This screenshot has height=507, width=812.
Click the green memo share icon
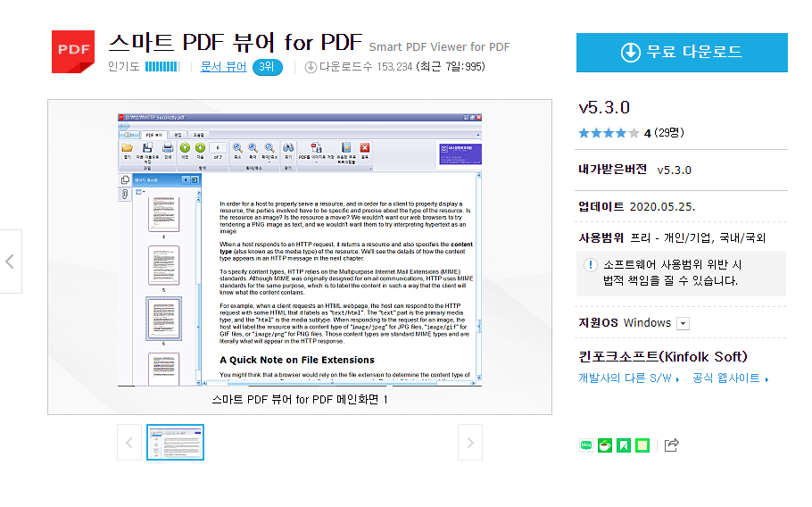642,445
